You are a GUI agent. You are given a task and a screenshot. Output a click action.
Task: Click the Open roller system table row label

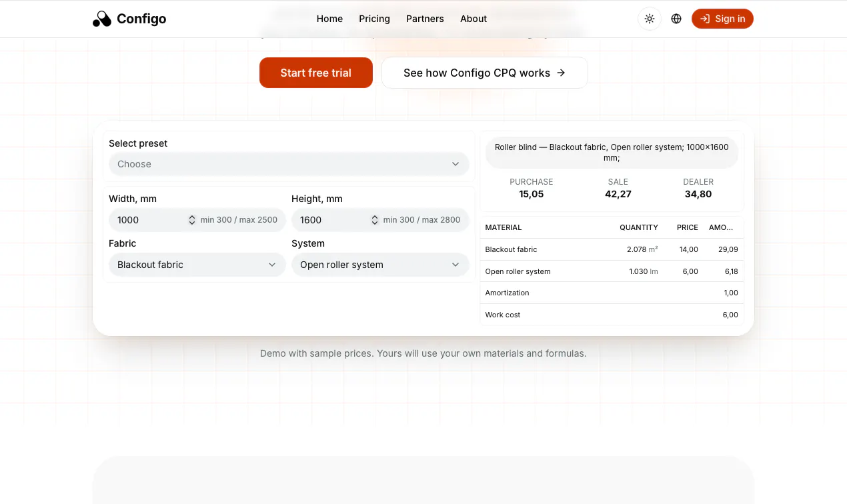pyautogui.click(x=518, y=271)
